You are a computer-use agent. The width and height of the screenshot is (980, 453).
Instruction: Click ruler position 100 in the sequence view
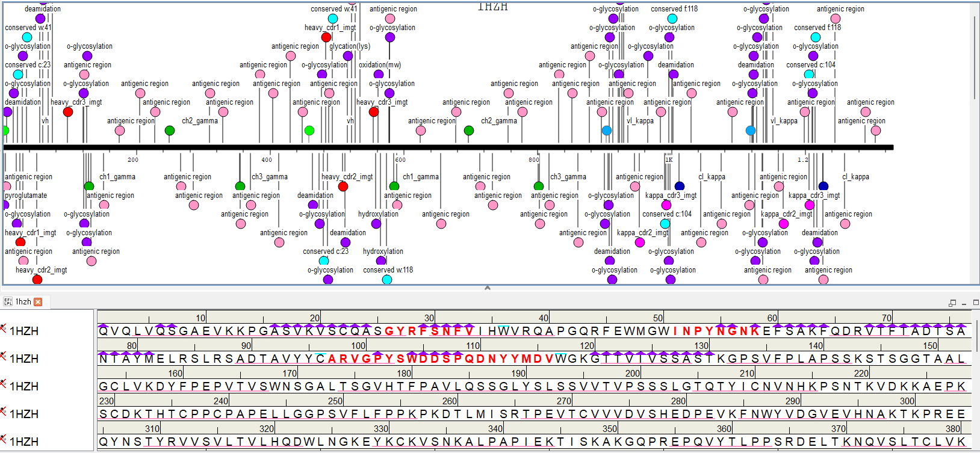pos(358,345)
